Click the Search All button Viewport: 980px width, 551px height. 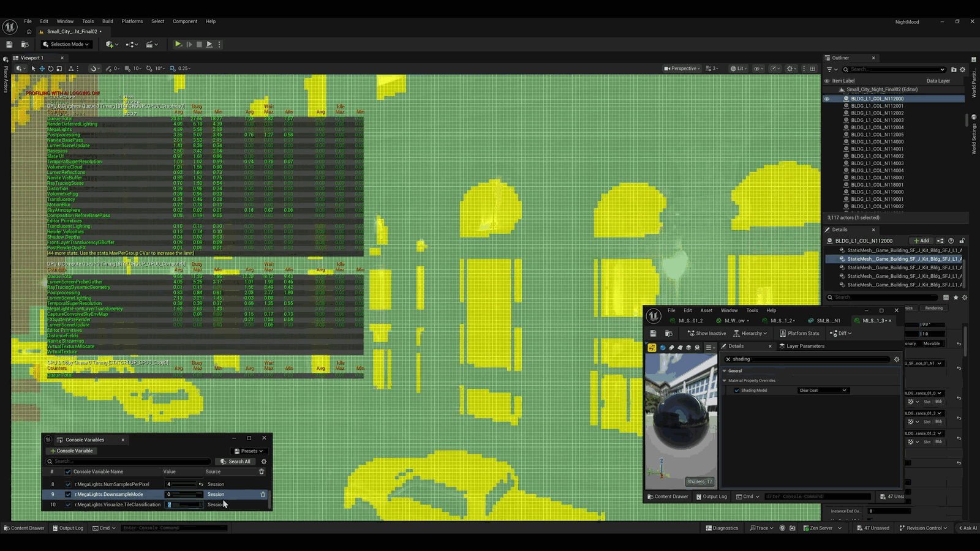[235, 462]
